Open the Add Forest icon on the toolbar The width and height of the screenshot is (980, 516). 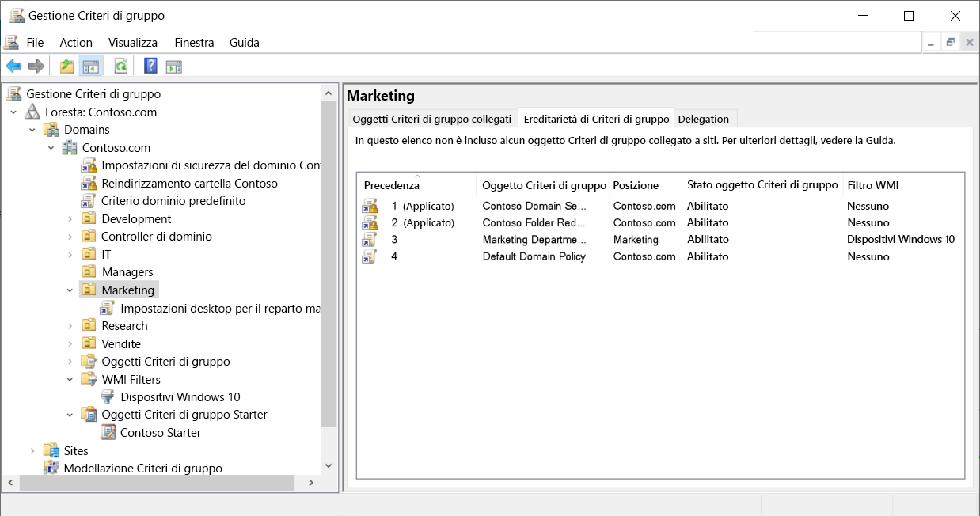click(66, 66)
